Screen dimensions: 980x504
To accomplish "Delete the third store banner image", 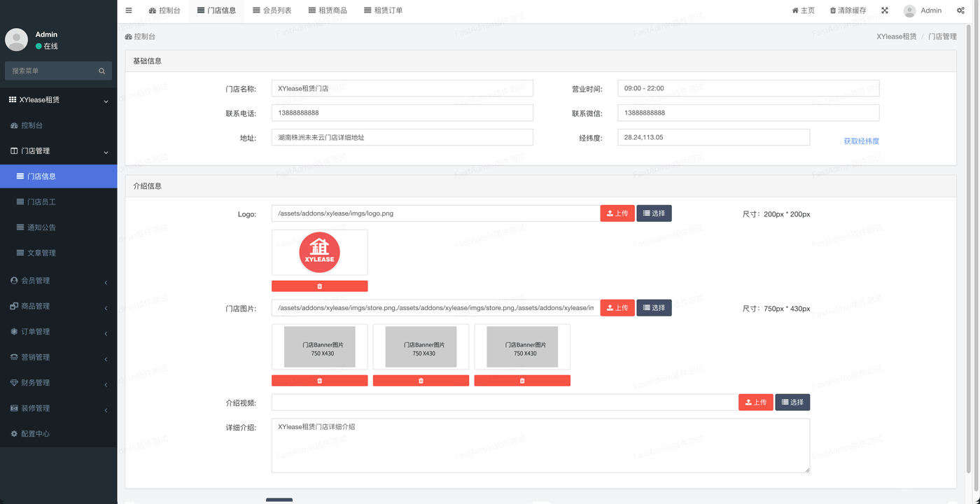I will 522,380.
